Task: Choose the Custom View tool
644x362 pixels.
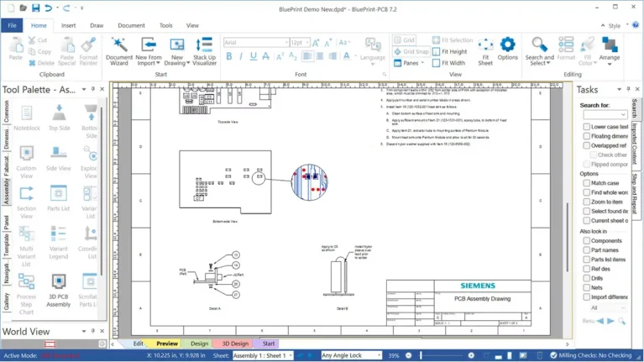Action: [x=27, y=161]
